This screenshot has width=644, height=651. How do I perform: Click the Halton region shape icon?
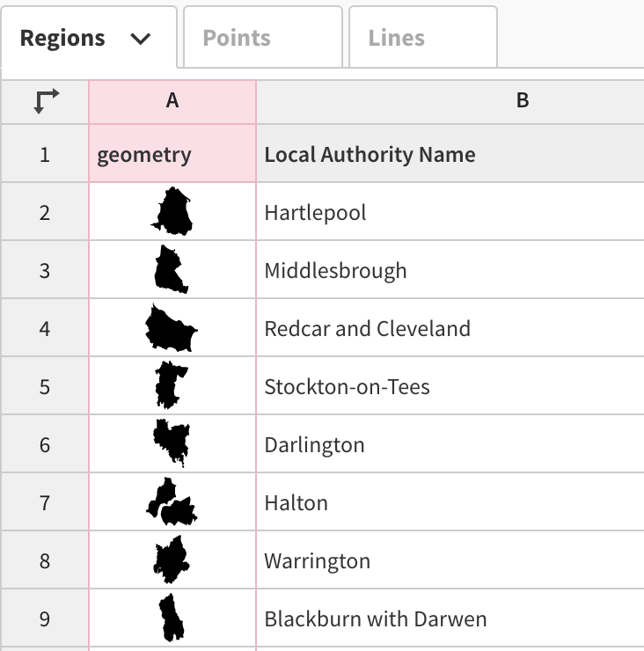coord(172,502)
